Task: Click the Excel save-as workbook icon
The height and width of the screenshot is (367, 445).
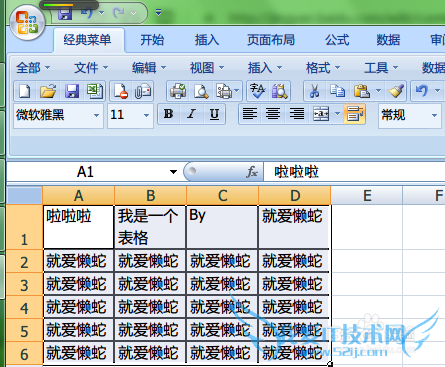Action: (x=95, y=91)
